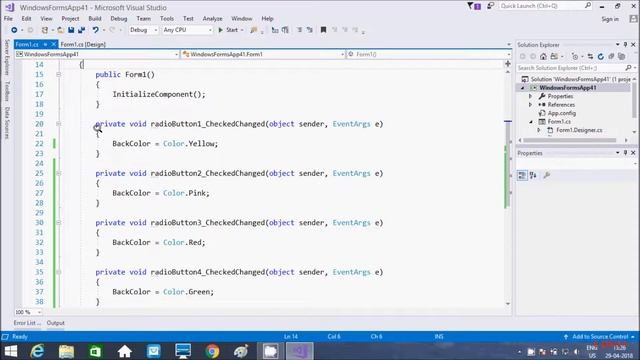This screenshot has width=640, height=360.
Task: Click the Open File folder icon
Action: pyautogui.click(x=60, y=30)
